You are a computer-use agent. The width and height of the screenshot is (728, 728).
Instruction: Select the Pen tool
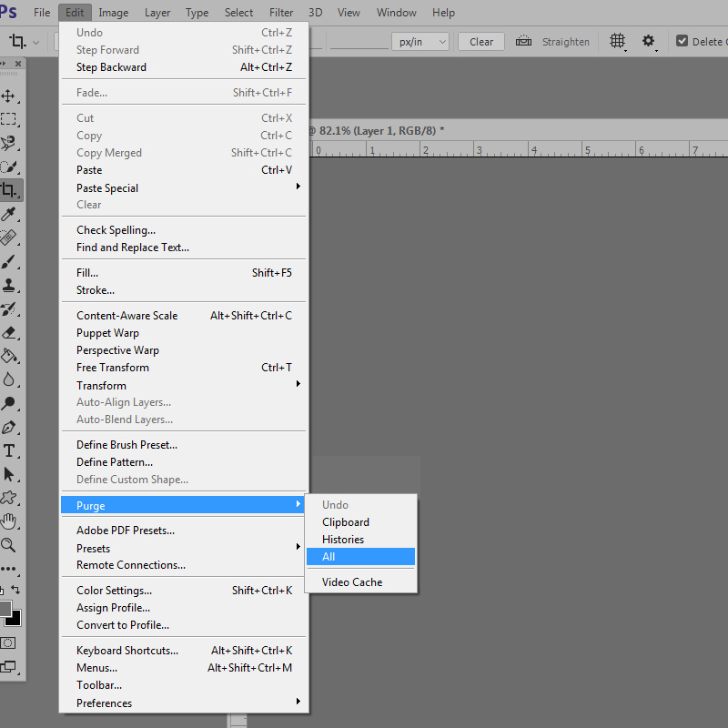tap(9, 427)
